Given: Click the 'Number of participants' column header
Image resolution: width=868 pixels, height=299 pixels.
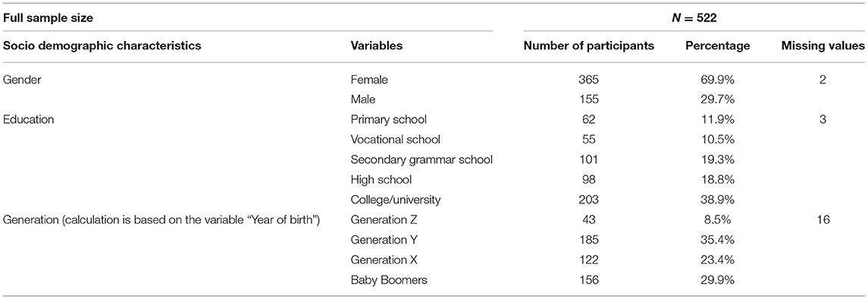Looking at the screenshot, I should click(x=589, y=46).
